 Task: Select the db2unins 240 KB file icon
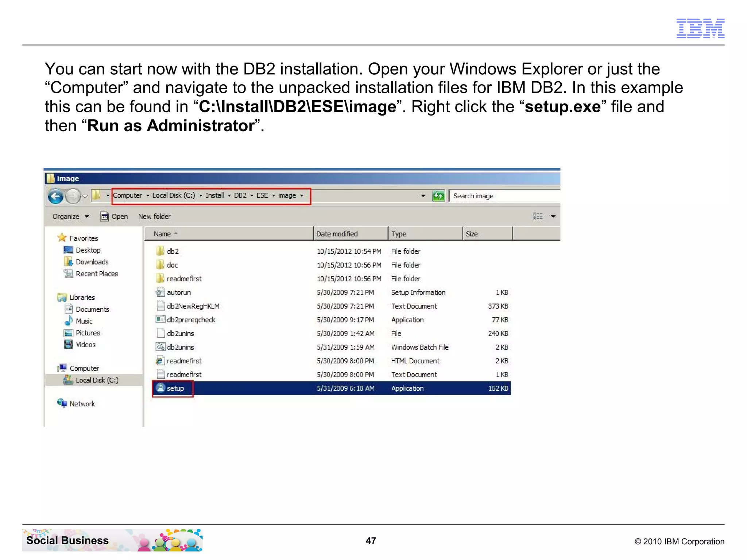click(160, 333)
